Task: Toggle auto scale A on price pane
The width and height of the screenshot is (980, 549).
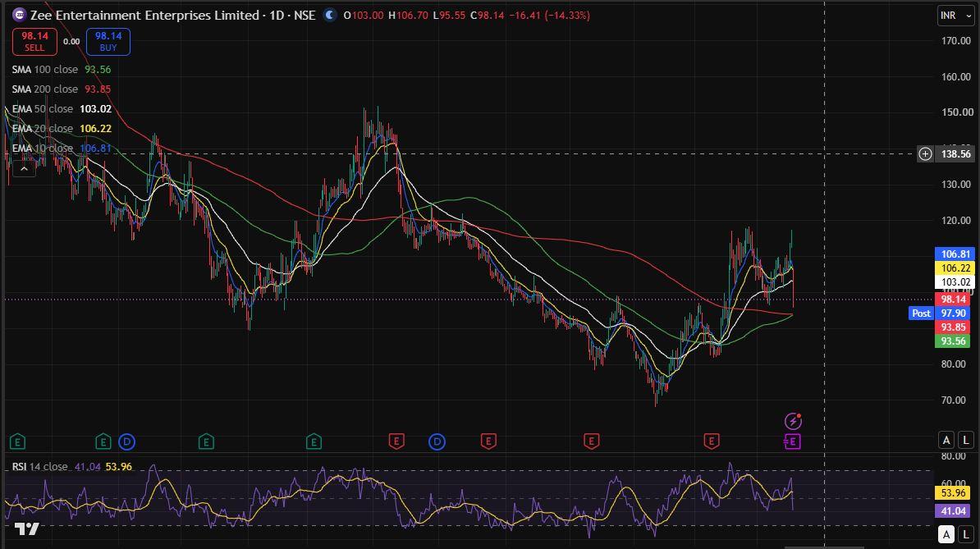Action: (946, 441)
